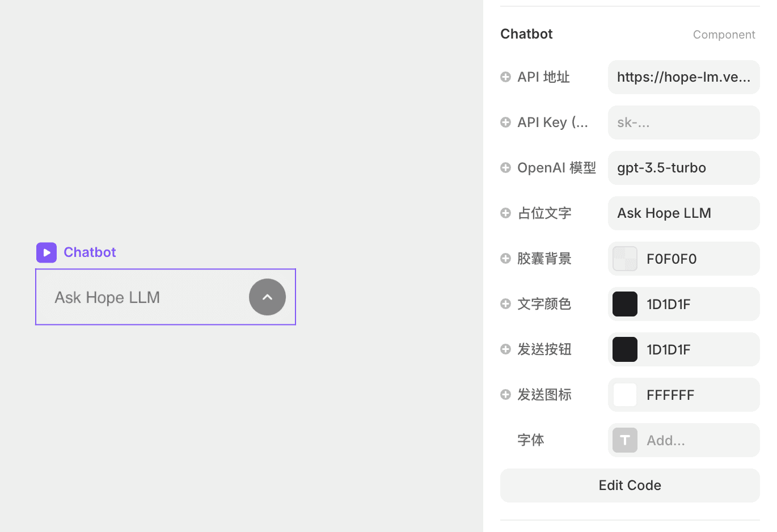Click the font 'T' icon in the 字体 field
Viewport: 777px width, 532px height.
[624, 440]
